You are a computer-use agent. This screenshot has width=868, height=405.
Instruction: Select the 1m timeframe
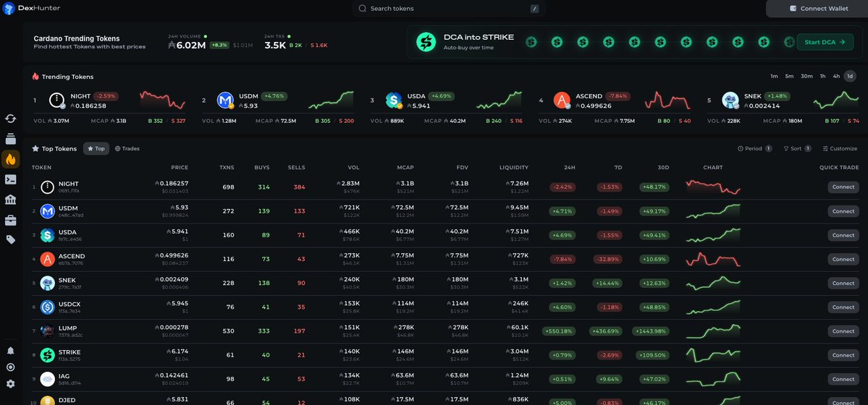coord(774,77)
